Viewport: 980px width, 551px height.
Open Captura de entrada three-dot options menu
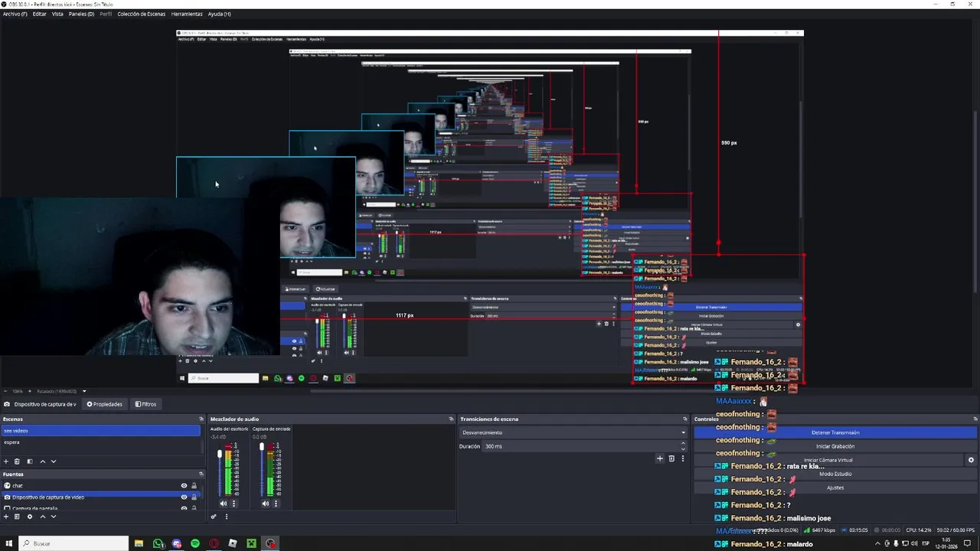276,504
